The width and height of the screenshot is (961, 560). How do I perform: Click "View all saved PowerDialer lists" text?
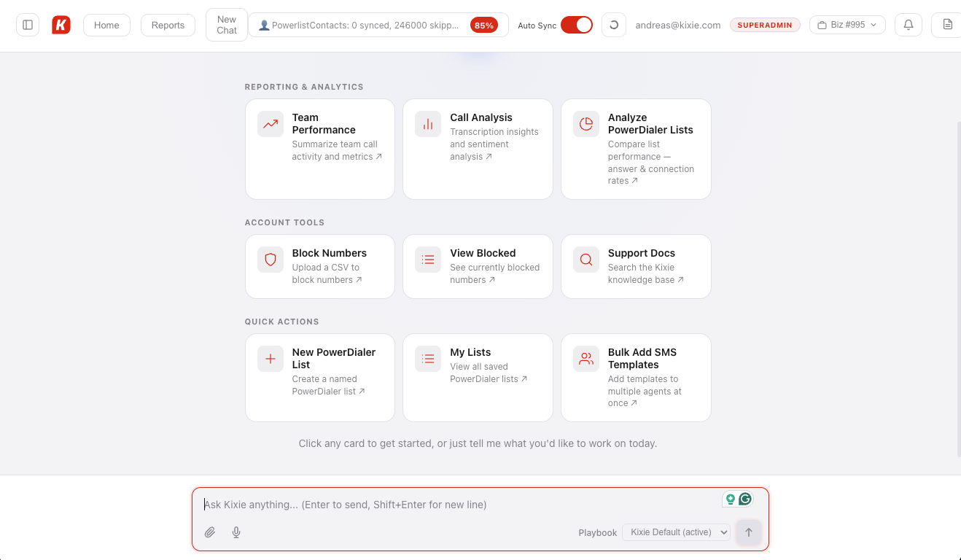(x=489, y=373)
